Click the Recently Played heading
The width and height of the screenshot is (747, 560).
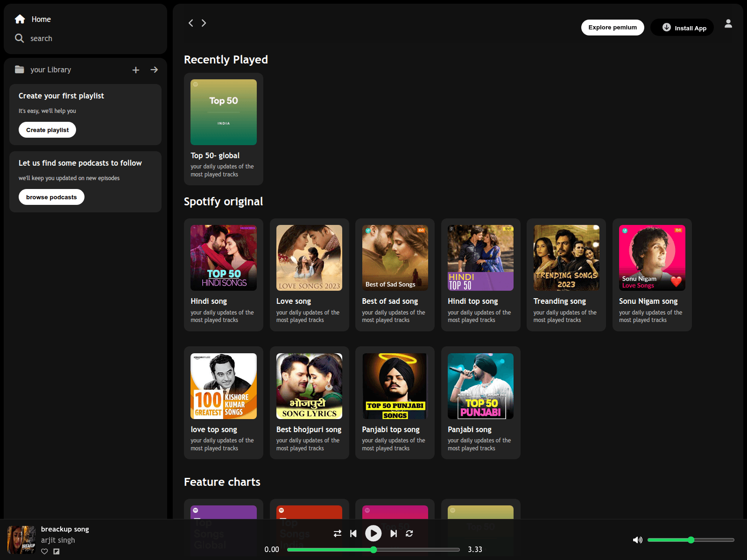coord(226,60)
